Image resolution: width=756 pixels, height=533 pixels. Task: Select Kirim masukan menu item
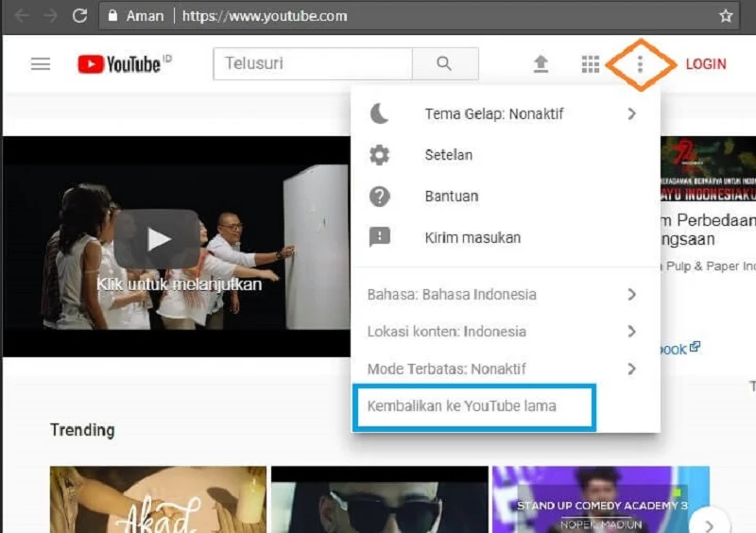pos(506,237)
